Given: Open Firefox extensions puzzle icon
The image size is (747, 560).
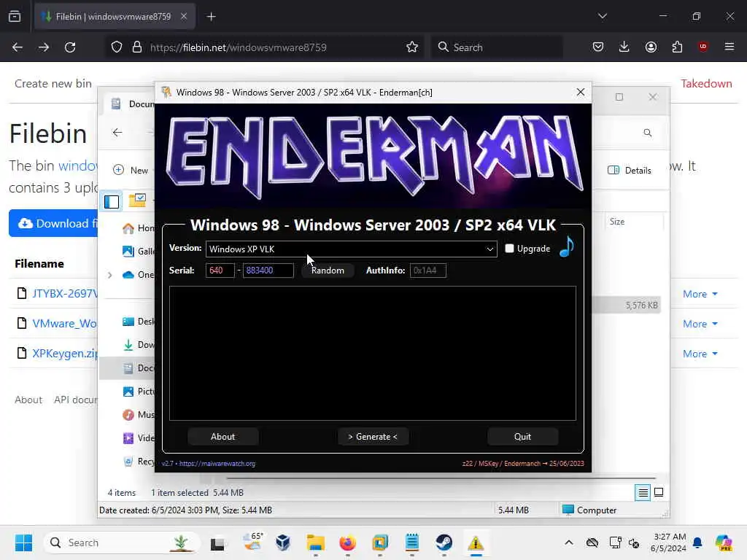Looking at the screenshot, I should (677, 47).
